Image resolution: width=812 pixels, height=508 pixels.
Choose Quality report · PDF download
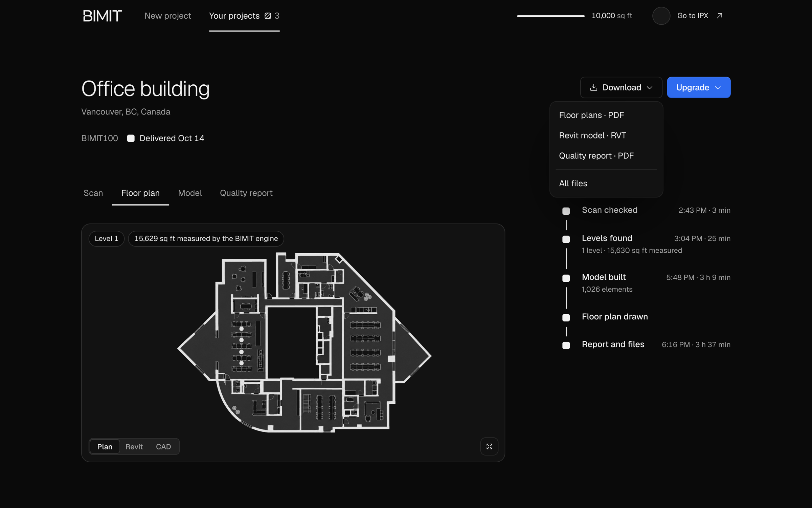tap(606, 156)
